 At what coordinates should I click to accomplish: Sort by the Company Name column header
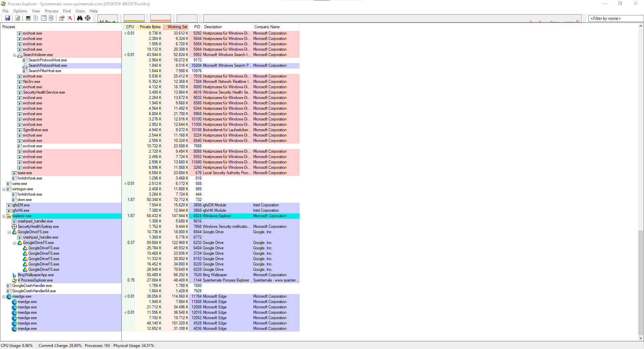click(276, 27)
